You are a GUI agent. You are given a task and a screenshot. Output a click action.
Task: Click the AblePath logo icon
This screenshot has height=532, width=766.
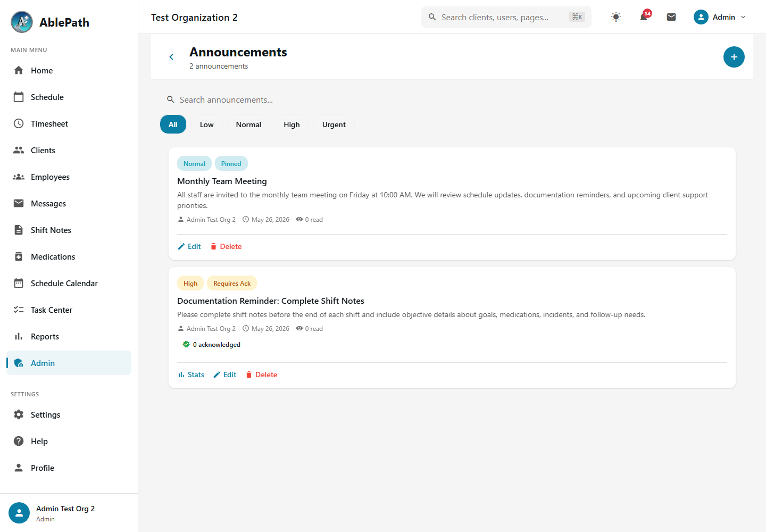[x=22, y=22]
